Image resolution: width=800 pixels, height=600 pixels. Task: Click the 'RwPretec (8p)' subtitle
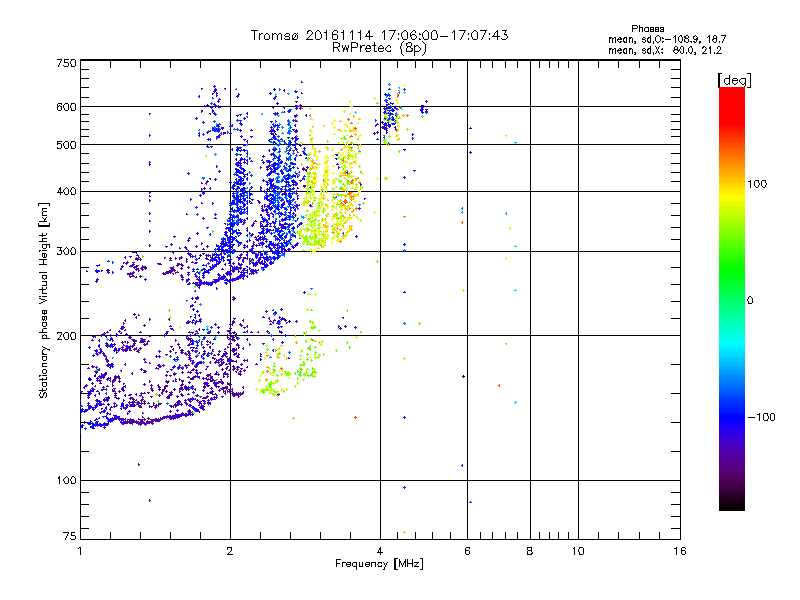point(379,48)
